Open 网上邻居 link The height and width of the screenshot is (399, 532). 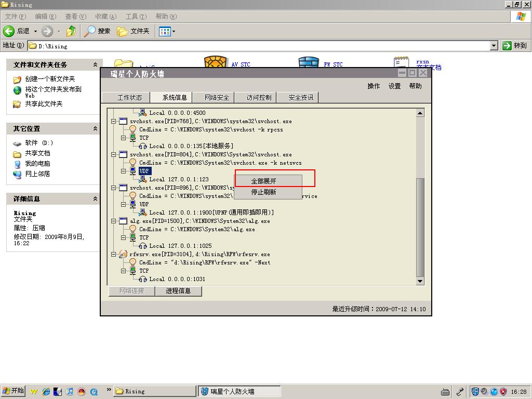coord(37,174)
